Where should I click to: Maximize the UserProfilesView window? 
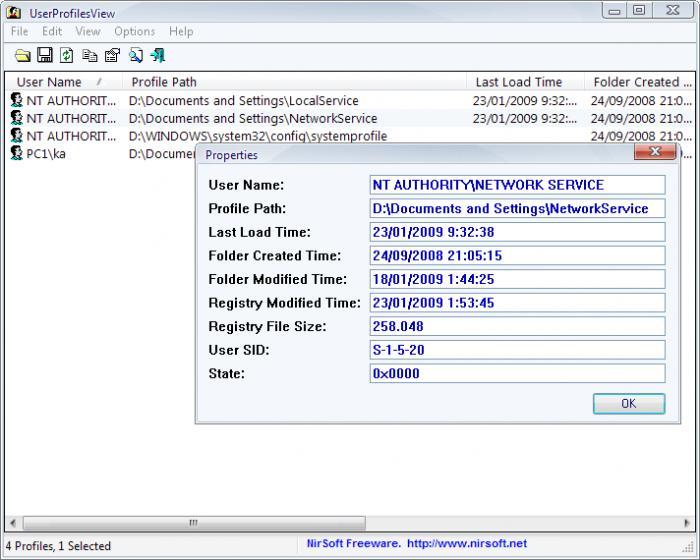coord(639,11)
